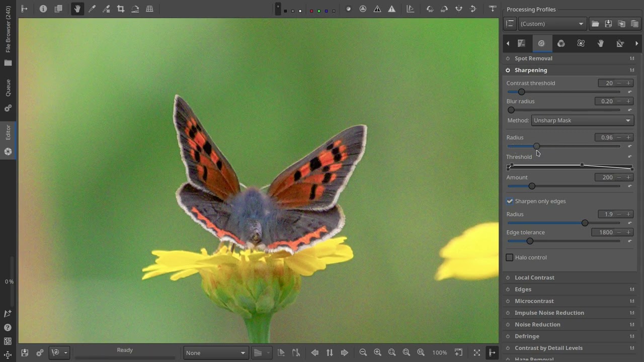Toggle fullscreen mode icon
Image resolution: width=644 pixels, height=362 pixels.
pos(477,352)
